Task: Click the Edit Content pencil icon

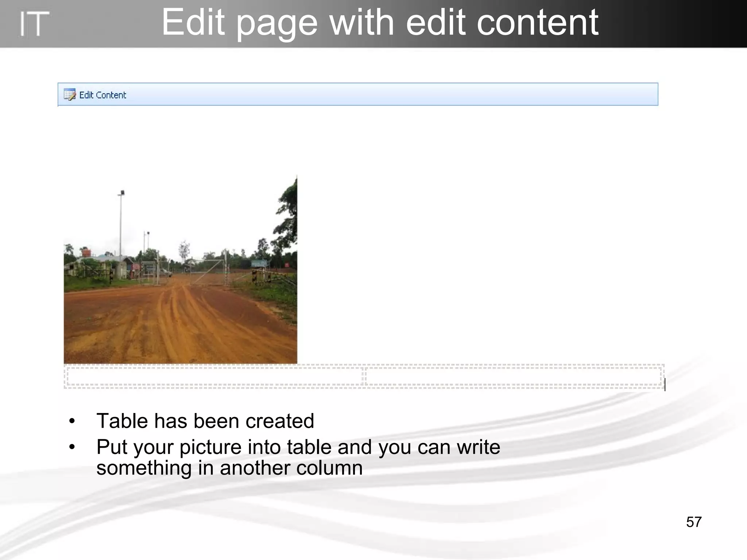Action: pos(70,95)
